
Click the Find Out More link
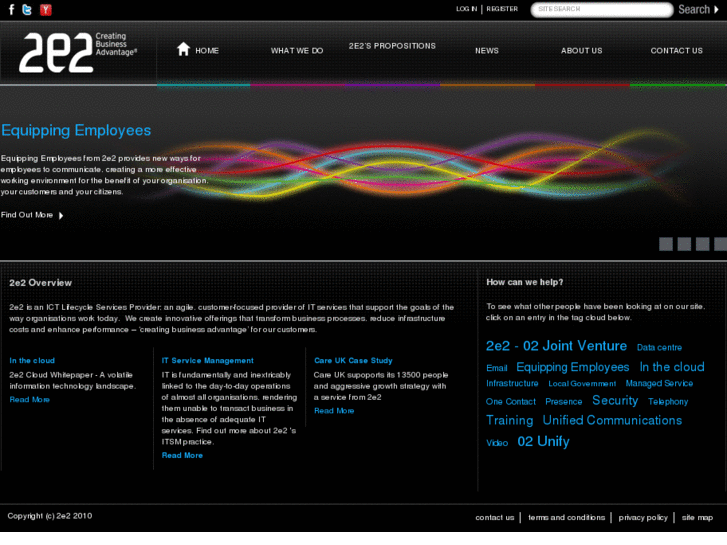[x=27, y=215]
